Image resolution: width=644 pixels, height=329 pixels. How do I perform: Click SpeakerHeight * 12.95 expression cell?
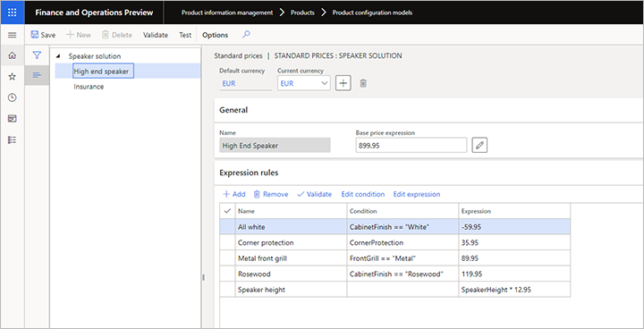click(514, 290)
